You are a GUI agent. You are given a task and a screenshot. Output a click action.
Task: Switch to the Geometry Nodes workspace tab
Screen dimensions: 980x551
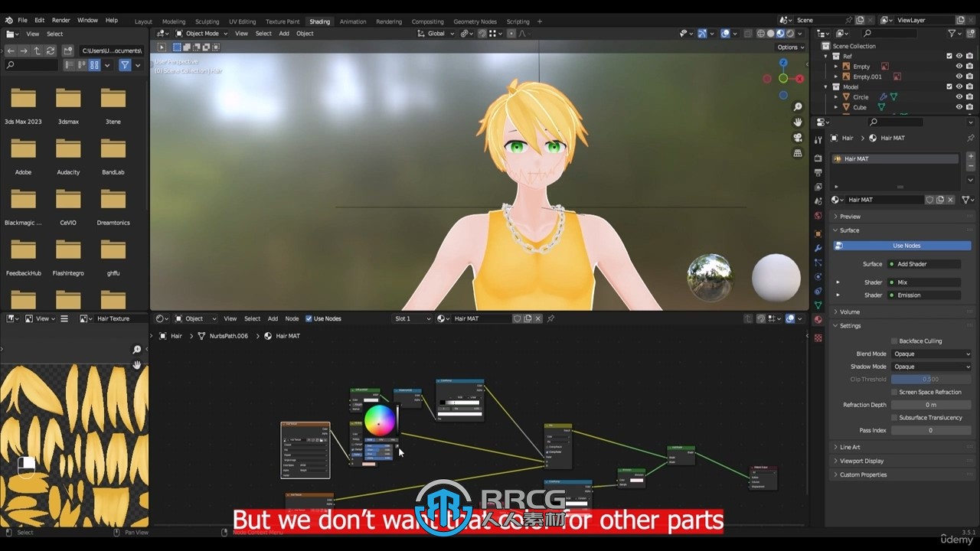(x=475, y=21)
